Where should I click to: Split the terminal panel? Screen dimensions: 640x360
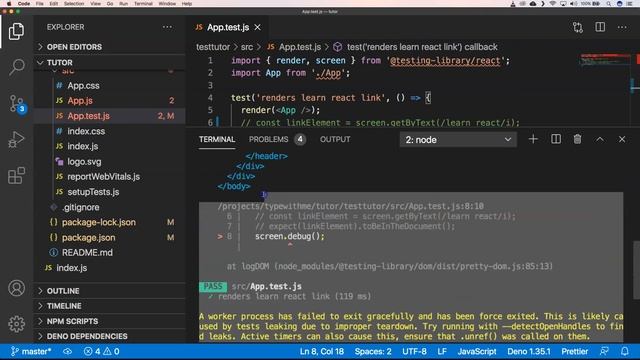click(556, 139)
